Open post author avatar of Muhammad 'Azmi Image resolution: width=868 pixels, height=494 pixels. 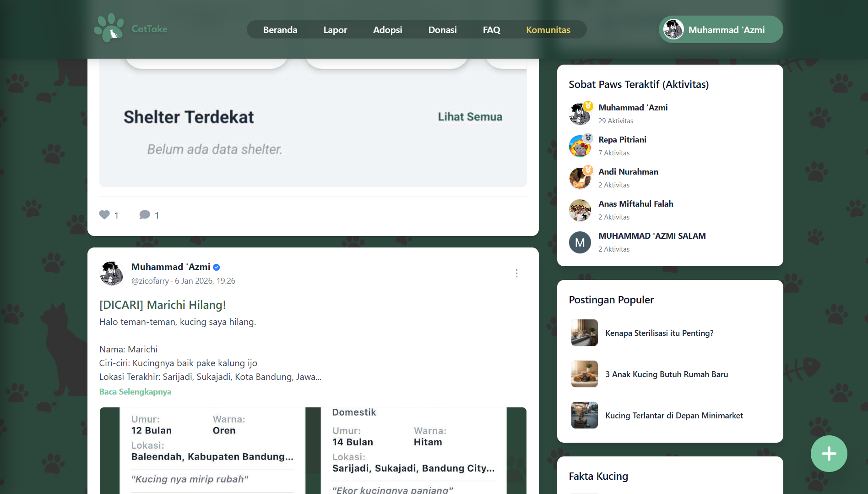pyautogui.click(x=111, y=274)
